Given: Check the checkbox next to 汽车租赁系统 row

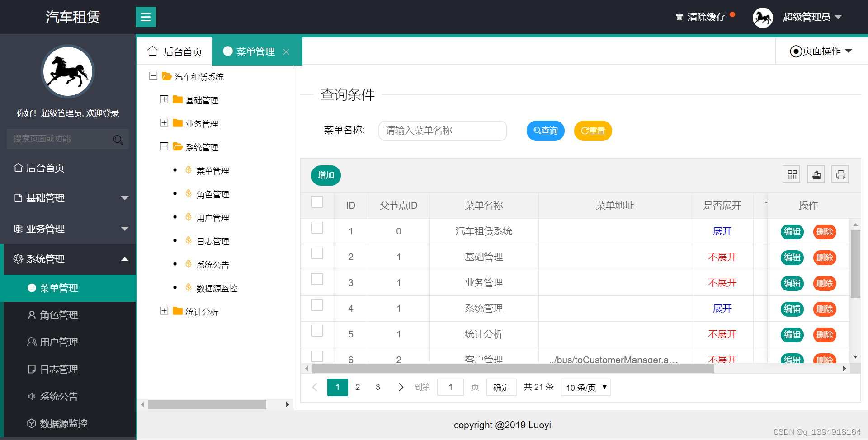Looking at the screenshot, I should point(317,228).
